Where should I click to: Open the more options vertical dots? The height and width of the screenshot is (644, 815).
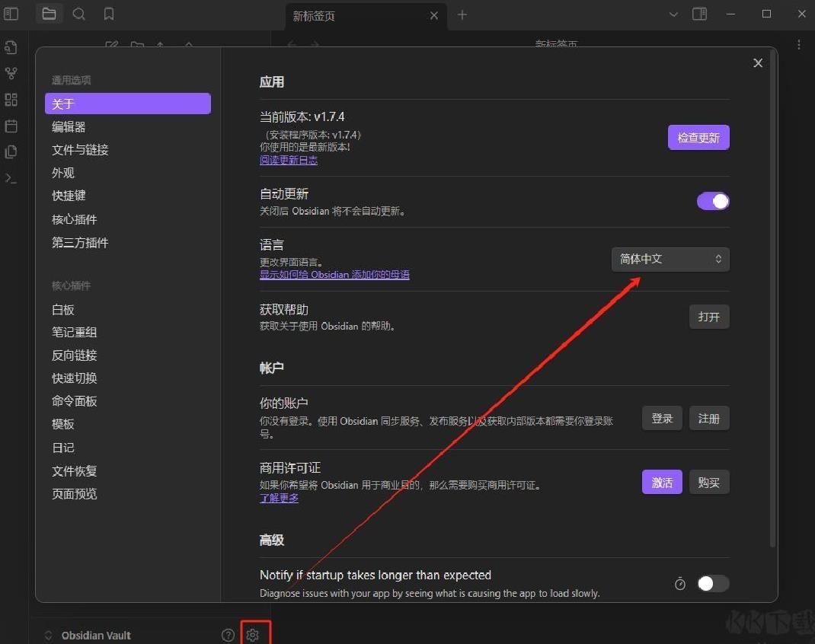pyautogui.click(x=799, y=45)
